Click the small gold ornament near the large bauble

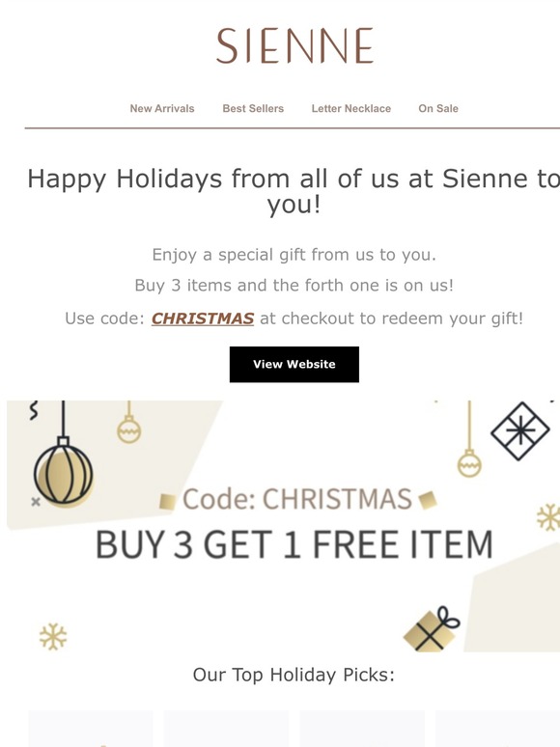(x=128, y=429)
